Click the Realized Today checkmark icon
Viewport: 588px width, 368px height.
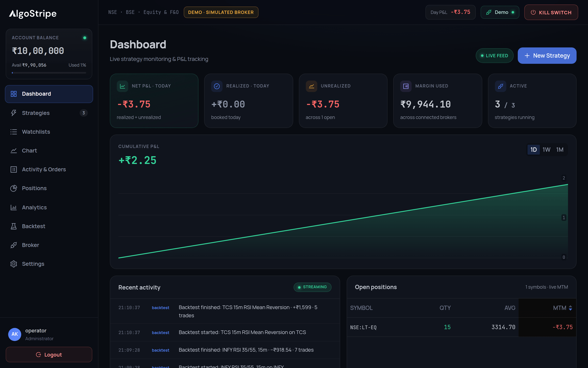(x=217, y=86)
